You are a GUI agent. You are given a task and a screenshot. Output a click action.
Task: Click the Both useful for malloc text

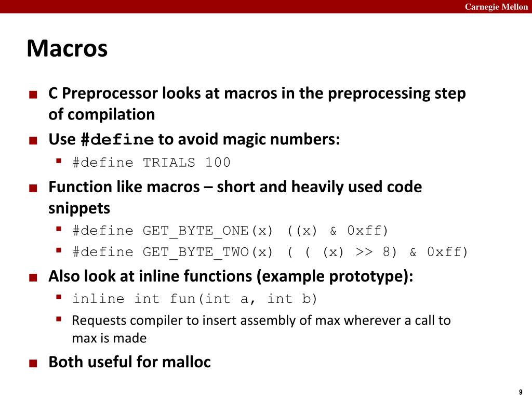click(129, 362)
